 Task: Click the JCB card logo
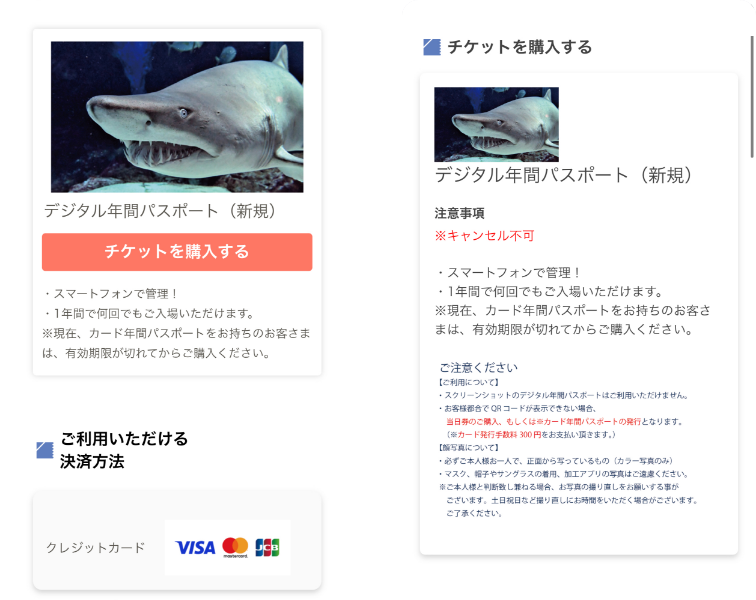tap(267, 547)
